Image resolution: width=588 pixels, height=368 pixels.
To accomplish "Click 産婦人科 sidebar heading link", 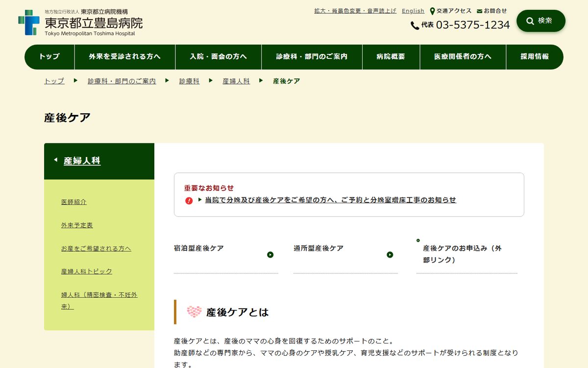I will pos(82,160).
